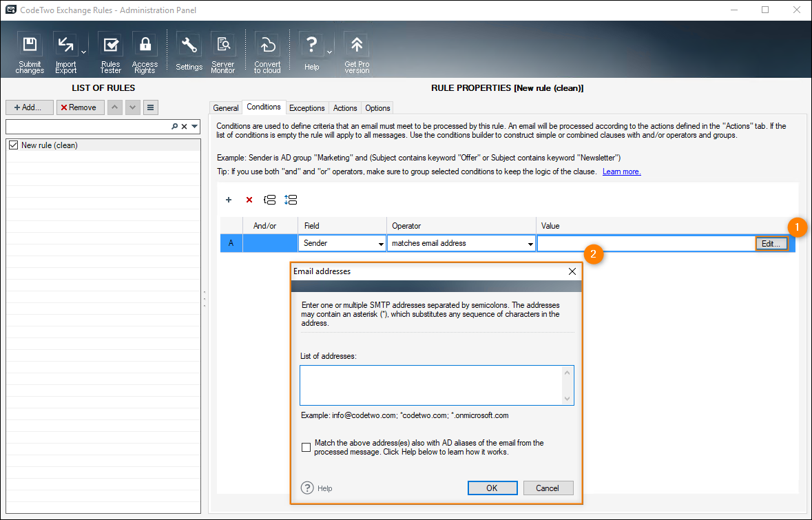Switch to the Options tab
The image size is (812, 520).
point(377,107)
